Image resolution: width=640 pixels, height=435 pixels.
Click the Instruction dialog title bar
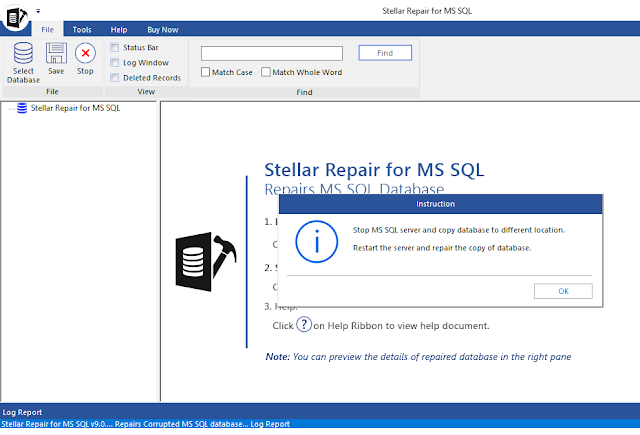[x=441, y=204]
